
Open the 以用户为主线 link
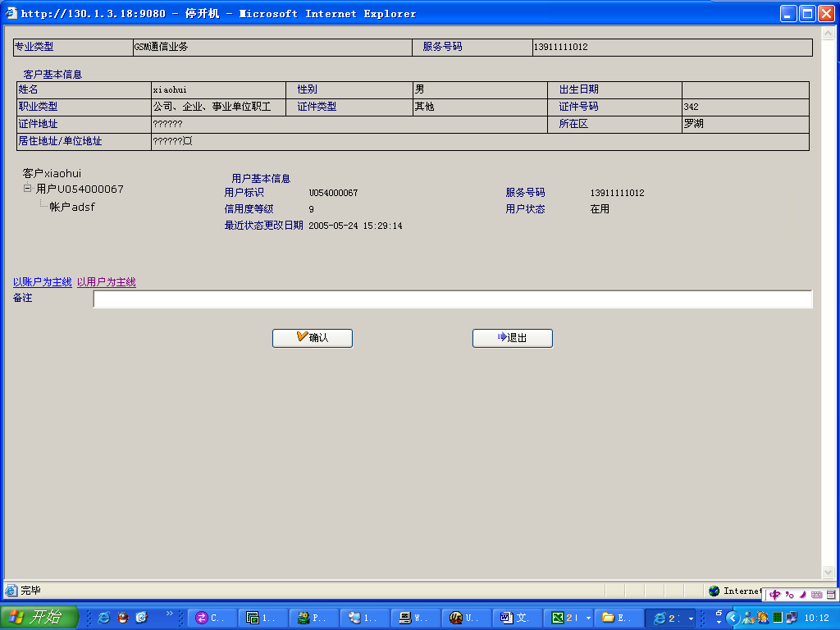pyautogui.click(x=107, y=282)
